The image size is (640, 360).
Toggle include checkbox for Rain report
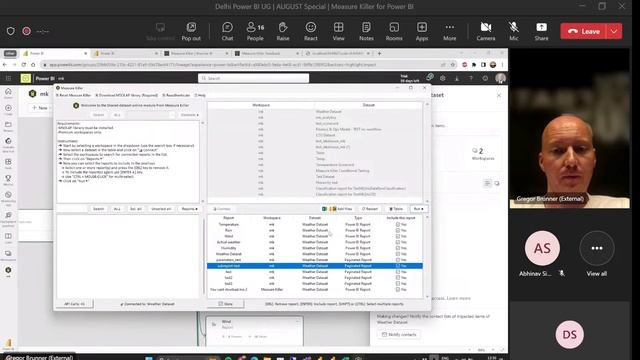pyautogui.click(x=398, y=230)
